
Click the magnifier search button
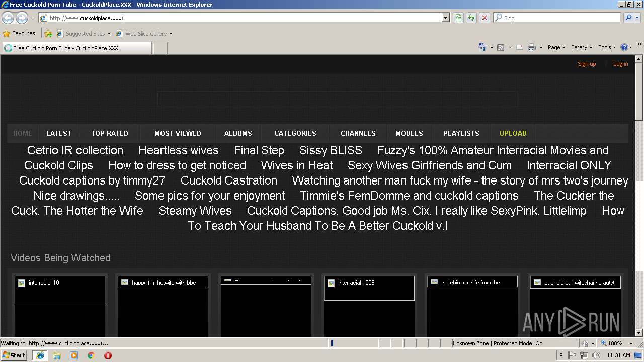(628, 18)
